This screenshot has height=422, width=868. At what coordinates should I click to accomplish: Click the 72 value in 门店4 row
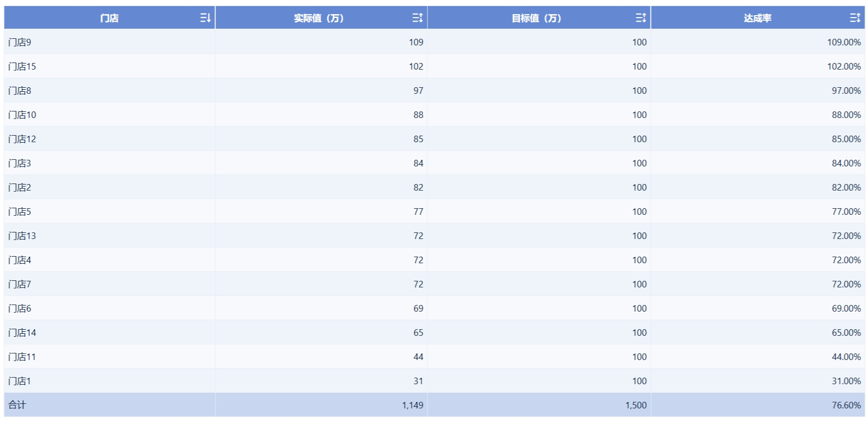pyautogui.click(x=418, y=260)
